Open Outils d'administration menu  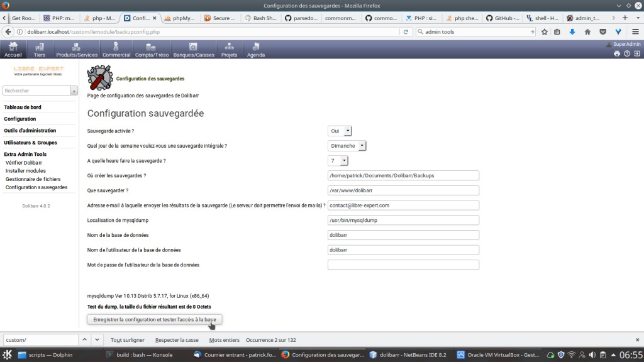click(30, 131)
